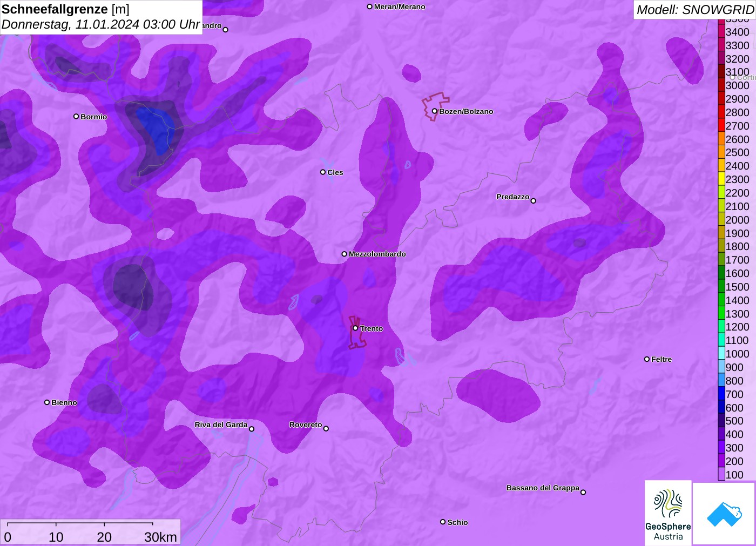Click the legend value 1700
Image resolution: width=756 pixels, height=546 pixels.
pos(737,260)
